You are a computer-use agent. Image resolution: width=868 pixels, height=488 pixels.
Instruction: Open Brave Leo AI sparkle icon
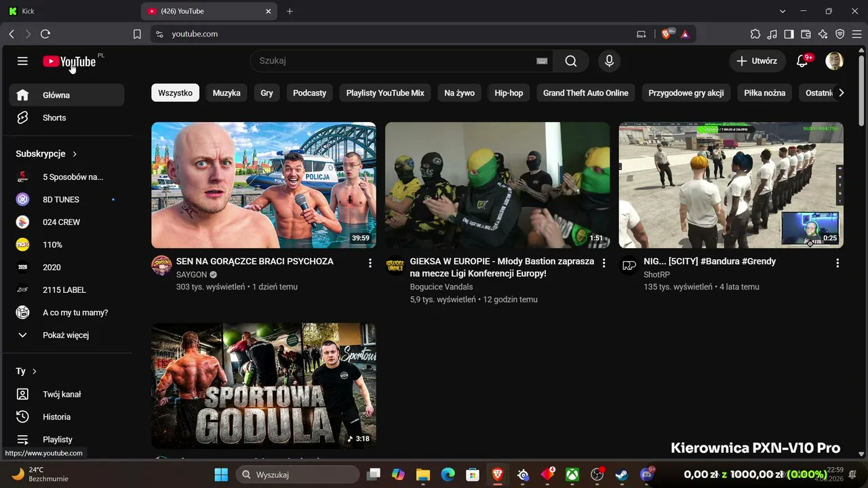coord(823,34)
